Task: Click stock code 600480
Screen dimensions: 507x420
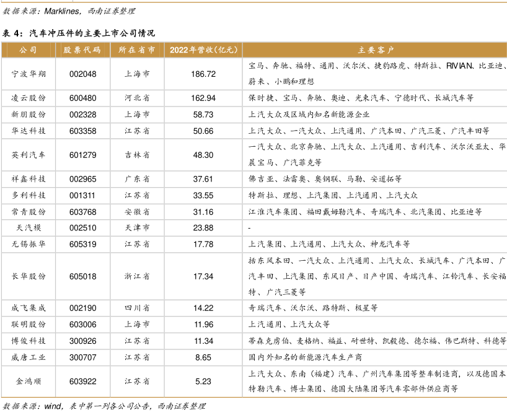Action: 82,98
